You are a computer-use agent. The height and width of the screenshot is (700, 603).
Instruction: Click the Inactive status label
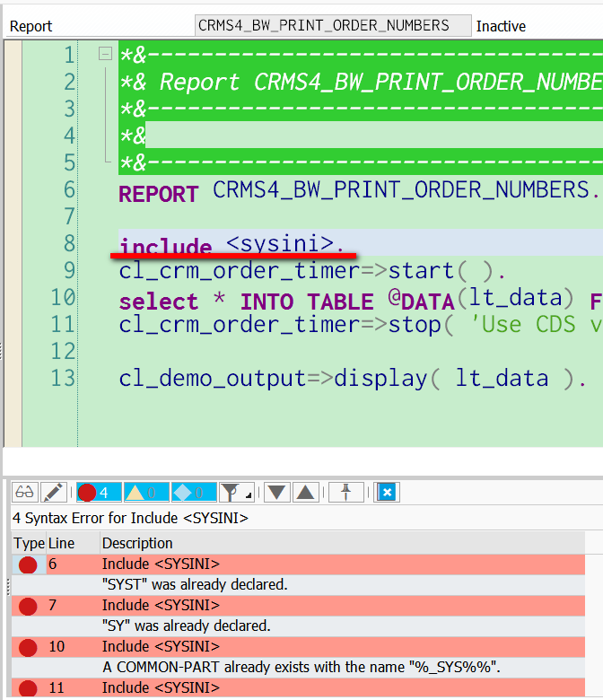pyautogui.click(x=501, y=26)
